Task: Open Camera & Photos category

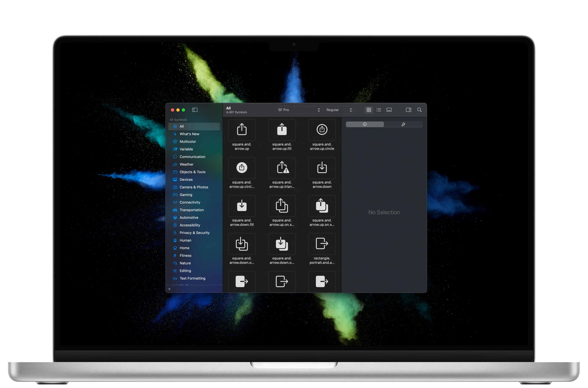Action: (x=194, y=187)
